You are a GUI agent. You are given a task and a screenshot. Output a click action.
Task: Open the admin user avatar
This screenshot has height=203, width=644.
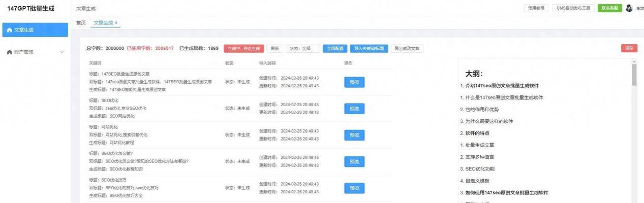pyautogui.click(x=629, y=8)
